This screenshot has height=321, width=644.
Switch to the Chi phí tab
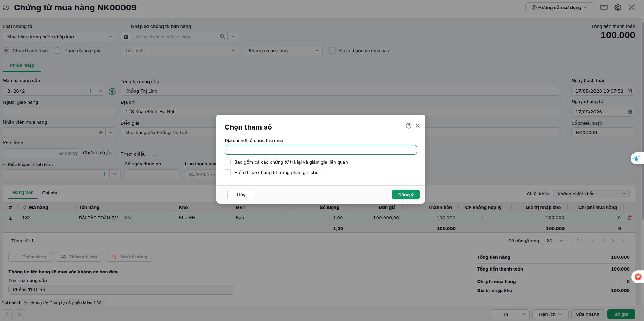click(x=50, y=193)
